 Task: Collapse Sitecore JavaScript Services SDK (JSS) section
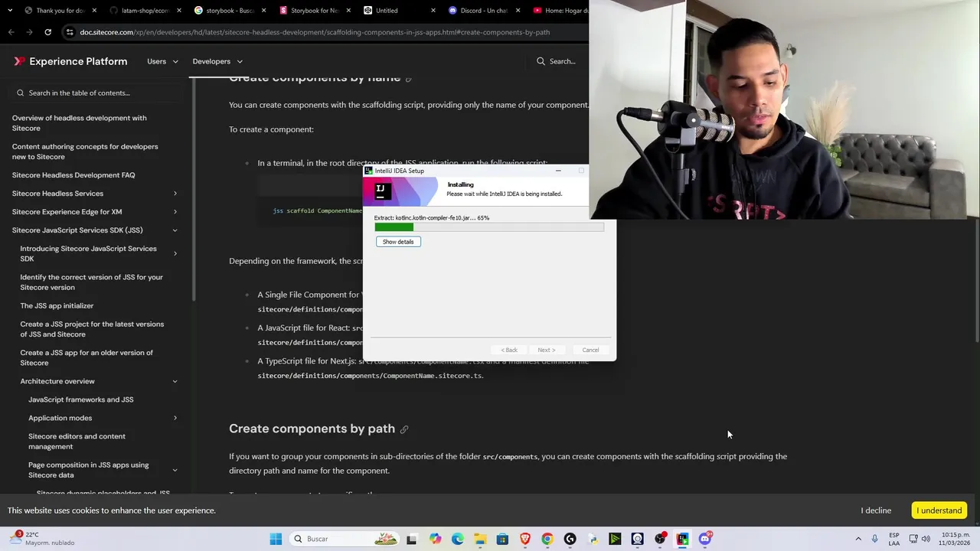(175, 230)
